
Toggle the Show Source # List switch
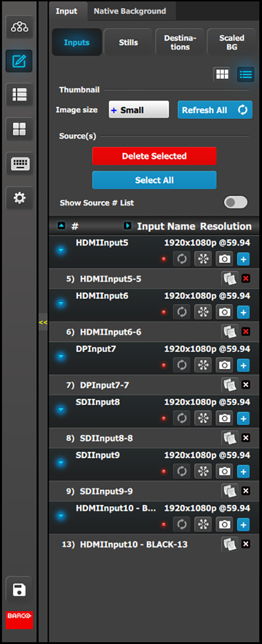[x=236, y=202]
